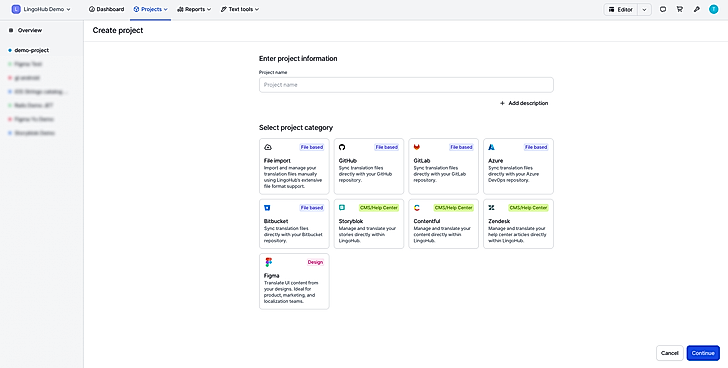Click CMS/Help Center tag on Contentful card
728x368 pixels.
point(454,208)
